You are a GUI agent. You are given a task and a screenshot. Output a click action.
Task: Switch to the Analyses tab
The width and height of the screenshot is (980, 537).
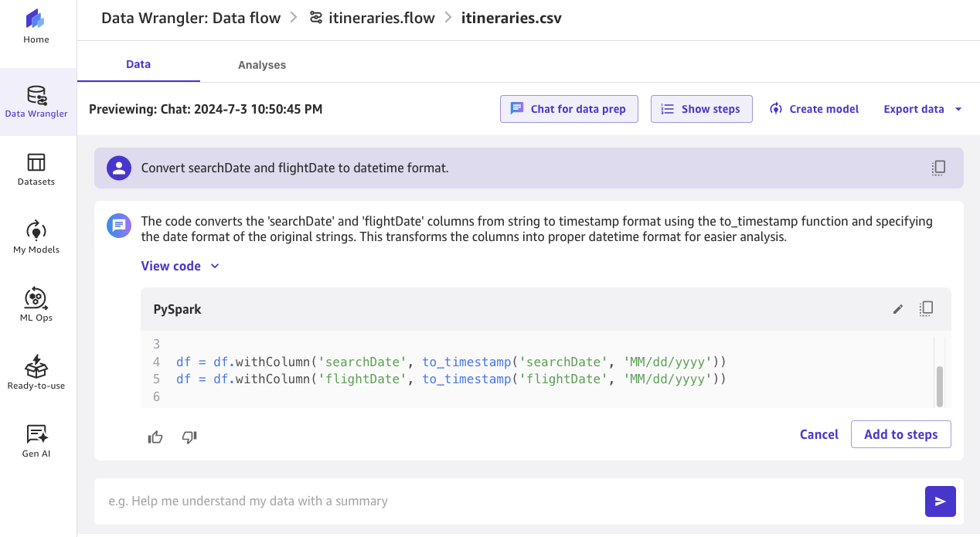[x=262, y=65]
